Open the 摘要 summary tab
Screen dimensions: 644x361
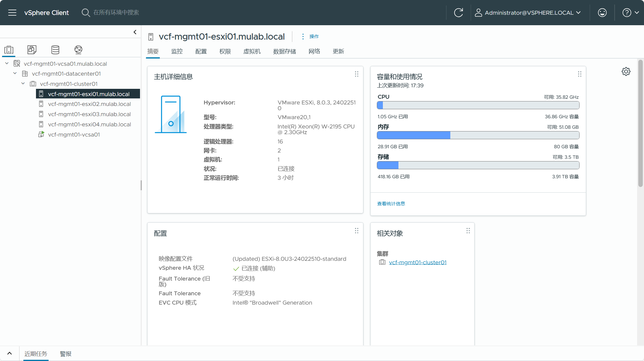tap(153, 51)
